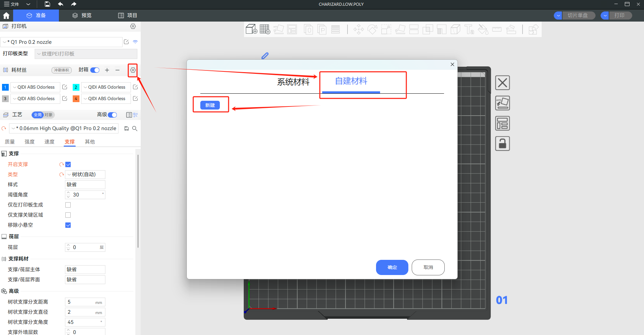Enable the 仅在打印板生成 checkbox
Screen dimensions: 644x335
68,205
